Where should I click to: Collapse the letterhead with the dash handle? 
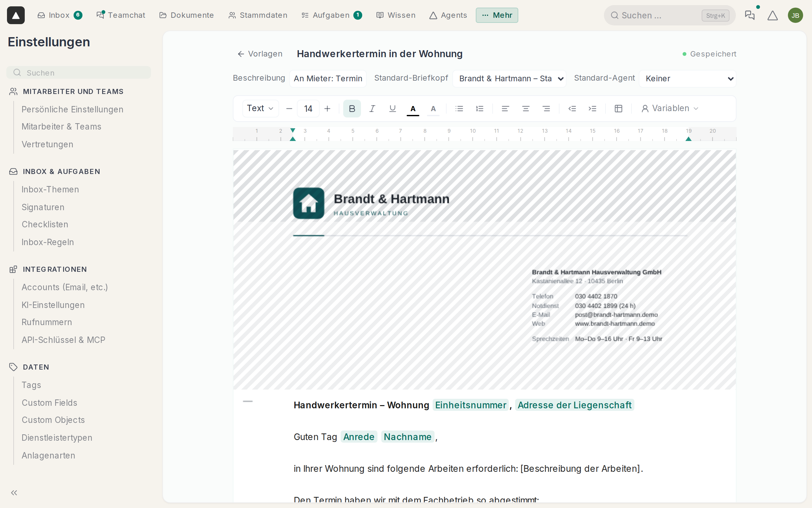pos(248,401)
